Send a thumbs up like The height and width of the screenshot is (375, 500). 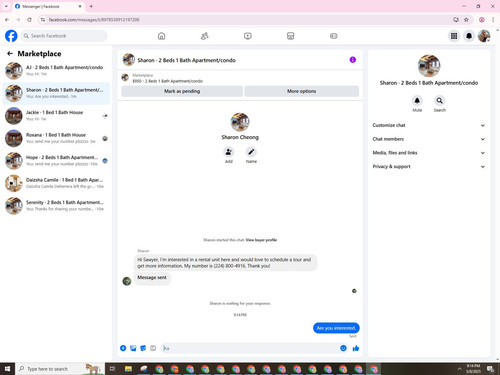(x=356, y=348)
